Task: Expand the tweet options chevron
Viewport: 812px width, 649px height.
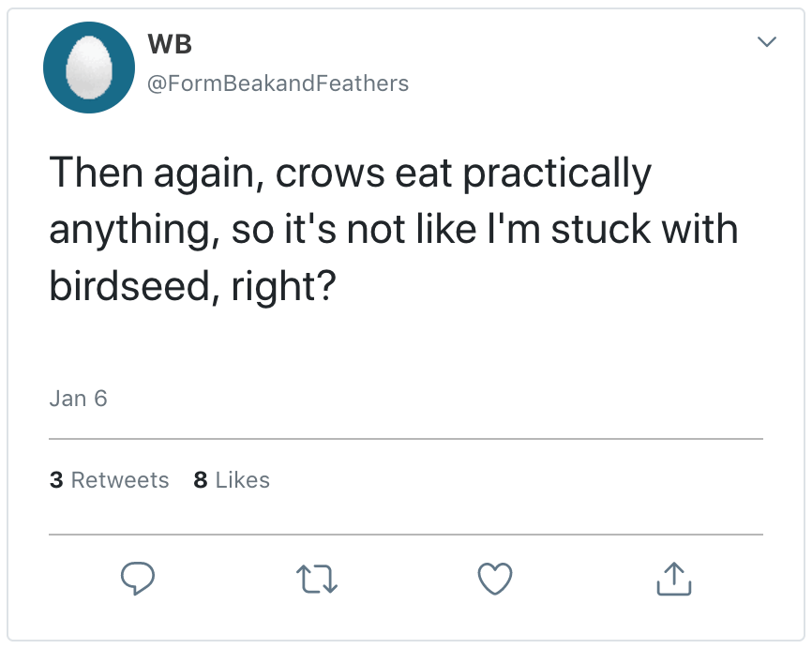Action: pos(767,42)
